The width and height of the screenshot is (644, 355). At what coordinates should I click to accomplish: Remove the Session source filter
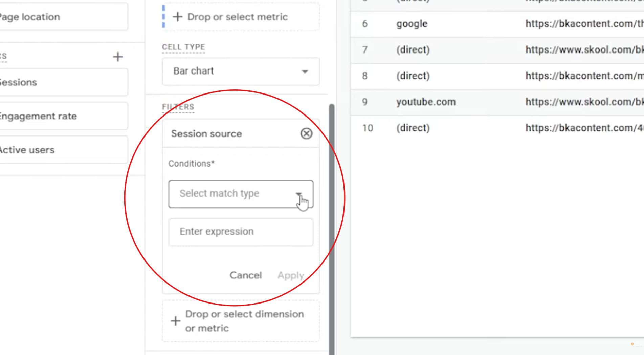[306, 133]
